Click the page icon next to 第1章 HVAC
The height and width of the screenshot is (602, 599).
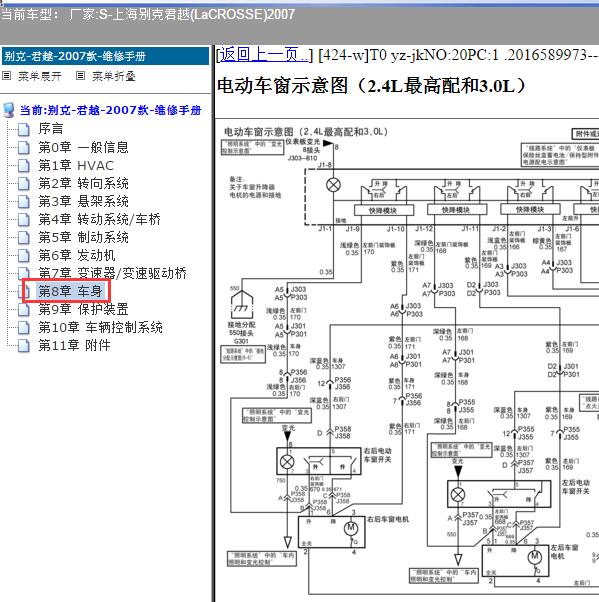pyautogui.click(x=24, y=165)
